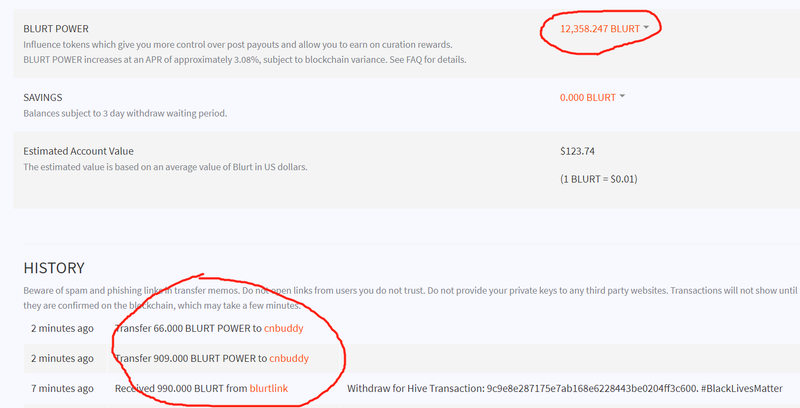Click the SAVINGS section heading

[44, 97]
